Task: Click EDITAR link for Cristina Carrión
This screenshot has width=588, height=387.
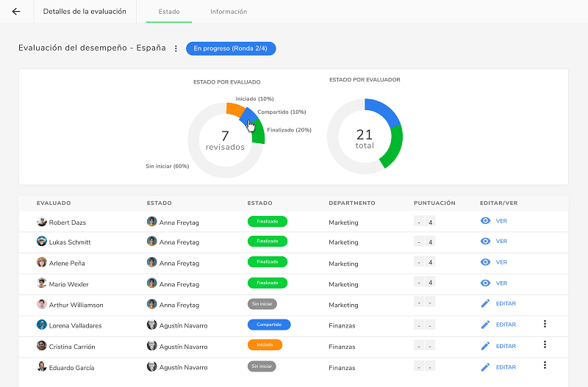Action: (x=506, y=346)
